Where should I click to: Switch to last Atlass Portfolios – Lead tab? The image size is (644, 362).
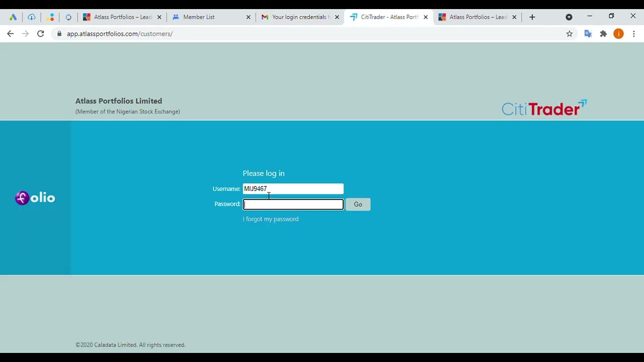(x=478, y=17)
